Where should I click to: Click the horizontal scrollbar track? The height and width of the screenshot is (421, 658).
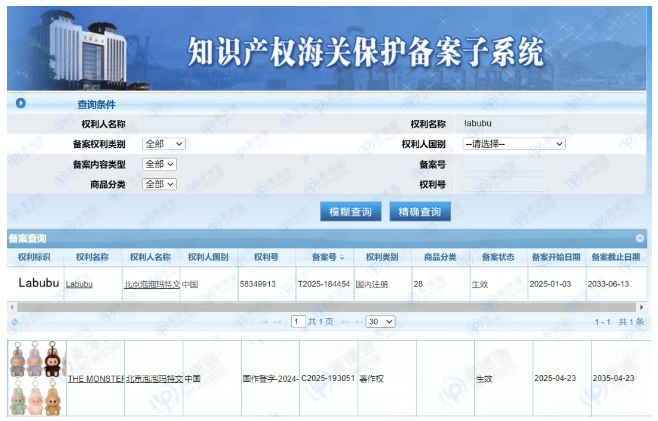coord(326,307)
